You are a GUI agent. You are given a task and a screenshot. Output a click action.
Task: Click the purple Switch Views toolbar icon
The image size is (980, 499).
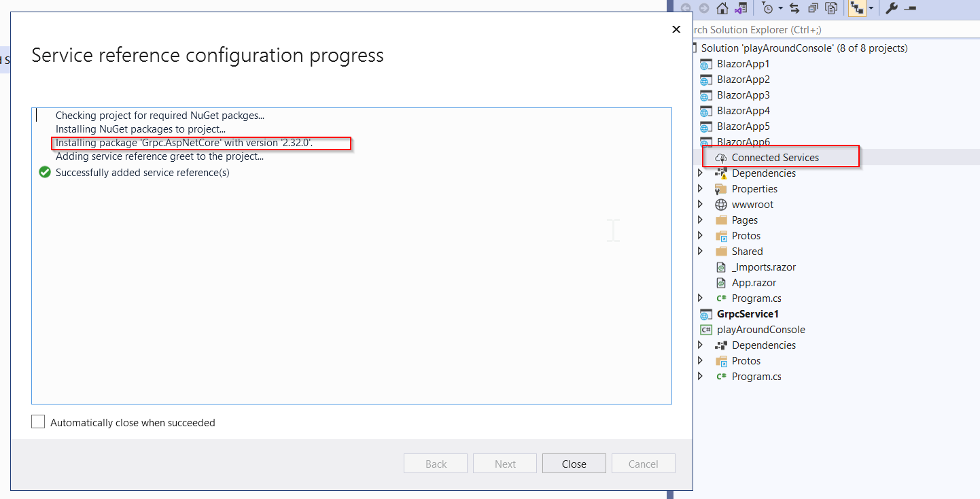(741, 8)
